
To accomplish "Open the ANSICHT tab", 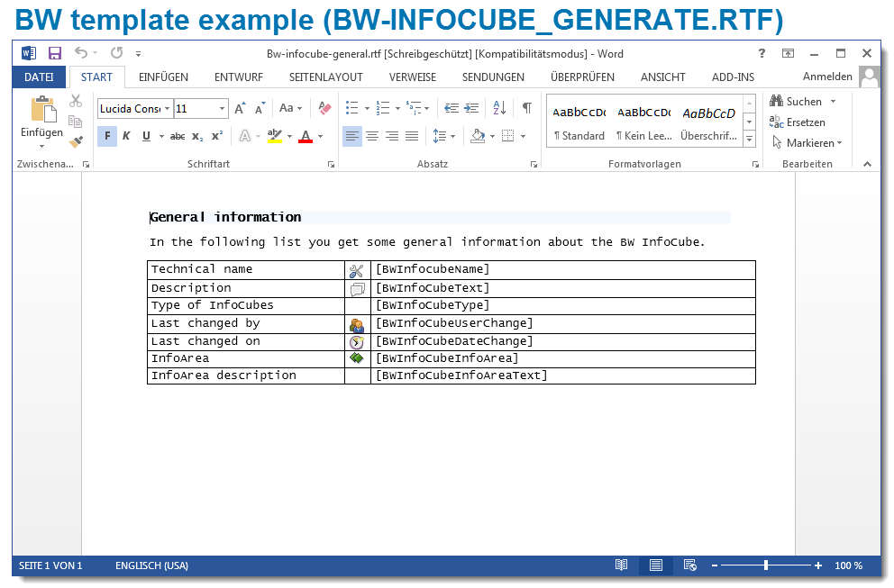I will point(662,77).
